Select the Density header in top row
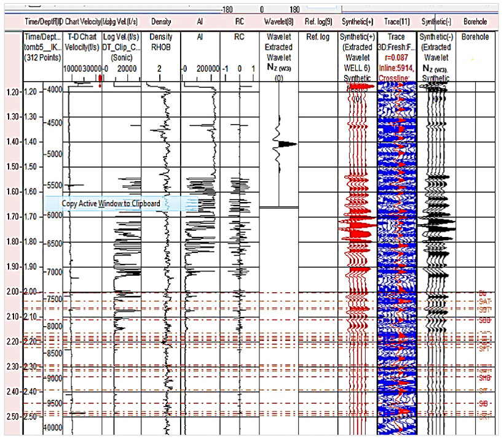This screenshot has height=439, width=504. pyautogui.click(x=160, y=21)
